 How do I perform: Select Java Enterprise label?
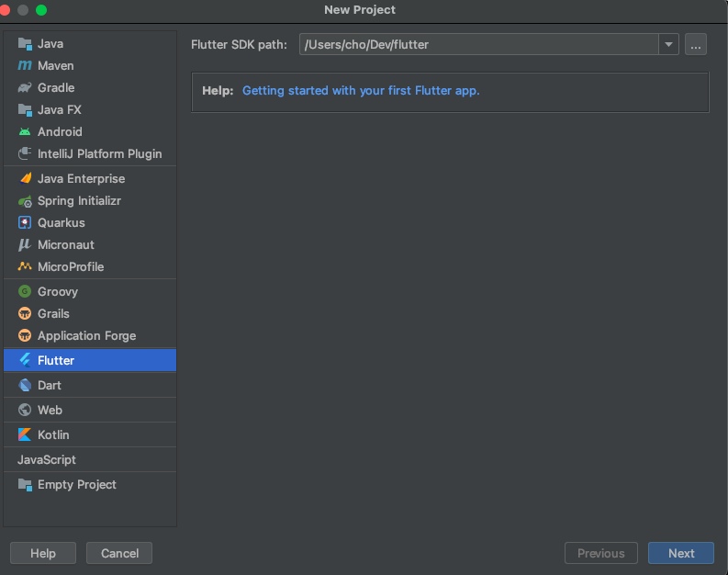(82, 178)
